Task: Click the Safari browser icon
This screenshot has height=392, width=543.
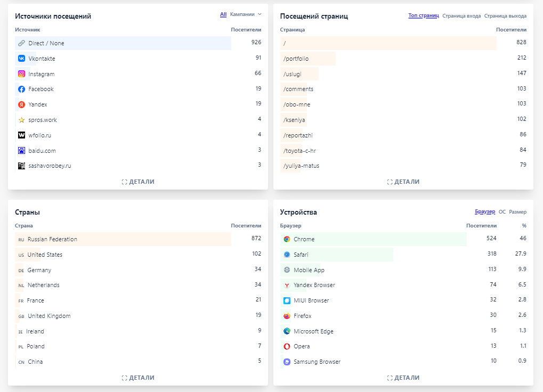Action: click(287, 255)
